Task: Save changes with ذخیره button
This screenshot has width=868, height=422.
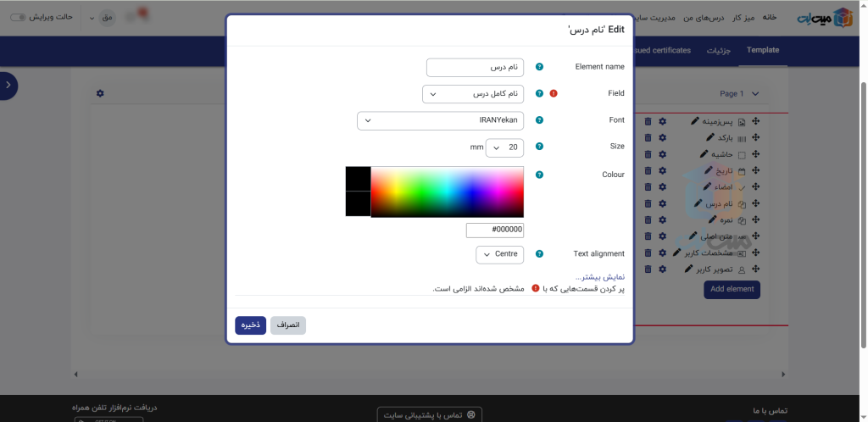Action: [x=250, y=325]
